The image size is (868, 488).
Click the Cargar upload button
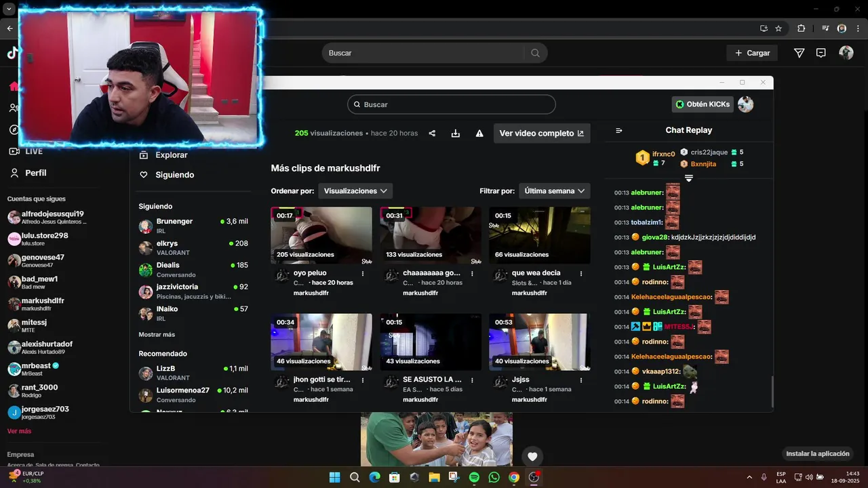(x=752, y=53)
